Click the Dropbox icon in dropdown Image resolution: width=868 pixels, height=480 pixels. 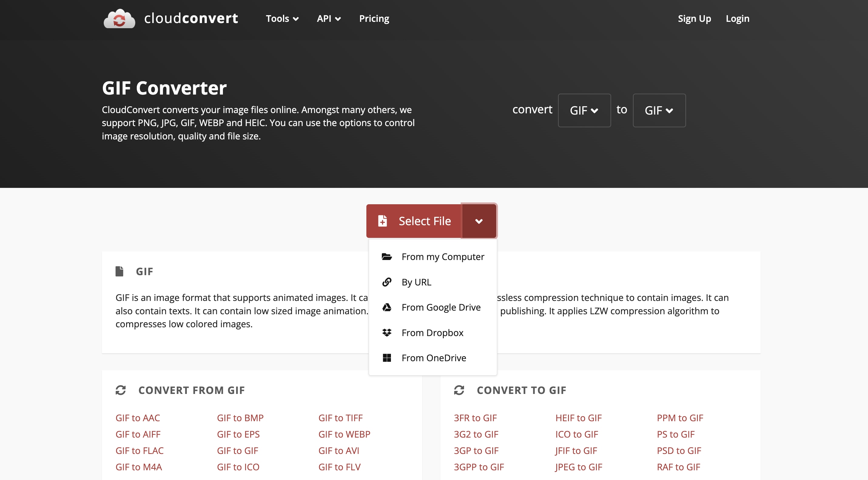pos(386,332)
